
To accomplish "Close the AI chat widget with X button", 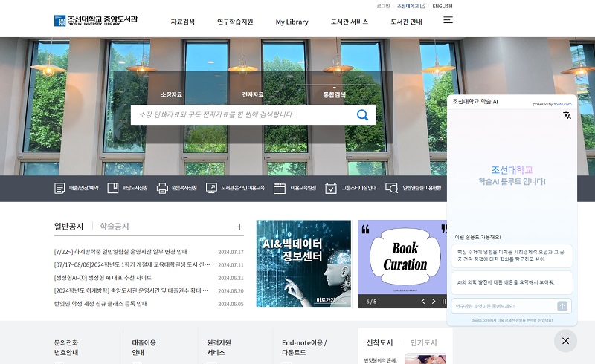I will (x=565, y=341).
